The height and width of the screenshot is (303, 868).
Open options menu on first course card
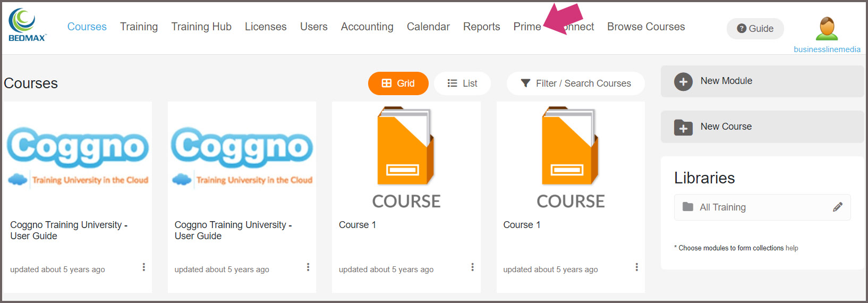coord(143,267)
